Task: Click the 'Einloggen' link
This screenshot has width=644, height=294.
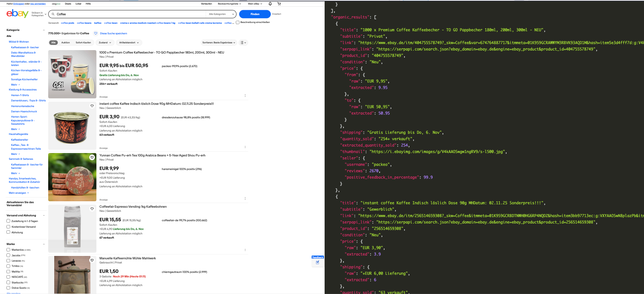Action: [x=19, y=4]
